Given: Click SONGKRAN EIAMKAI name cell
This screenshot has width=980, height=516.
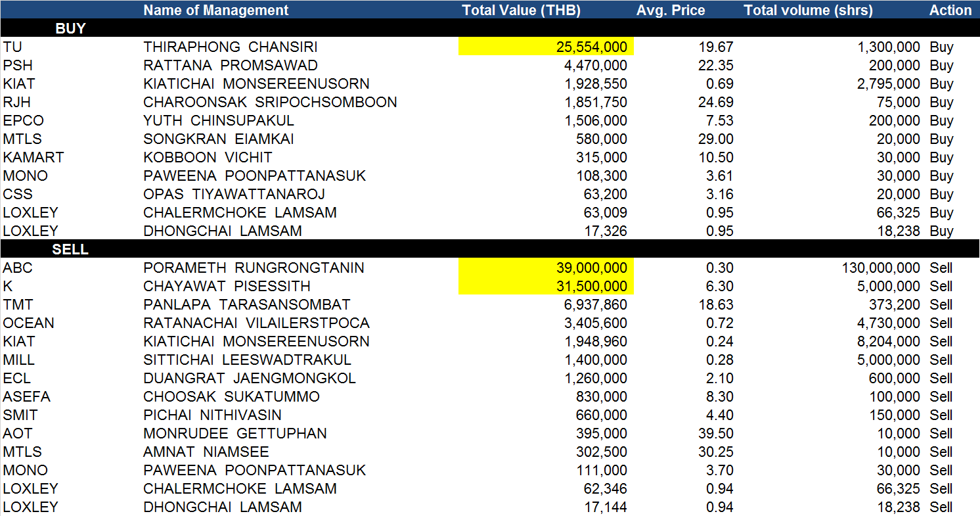Looking at the screenshot, I should pos(219,139).
